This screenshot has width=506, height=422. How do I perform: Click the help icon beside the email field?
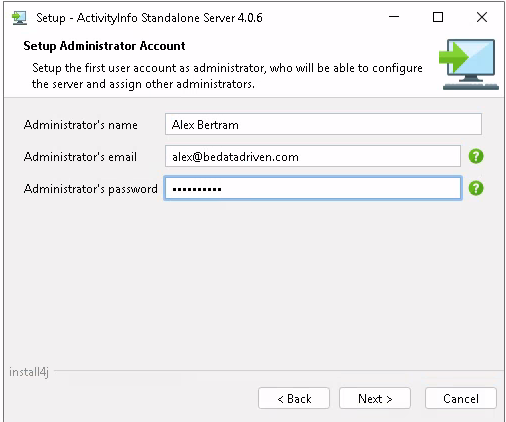point(476,156)
